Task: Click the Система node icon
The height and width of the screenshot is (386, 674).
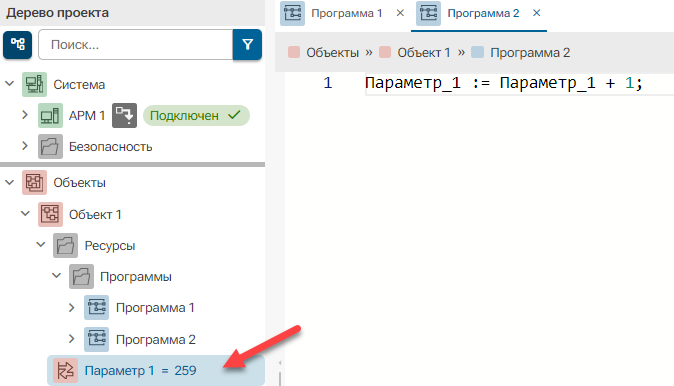Action: [34, 84]
